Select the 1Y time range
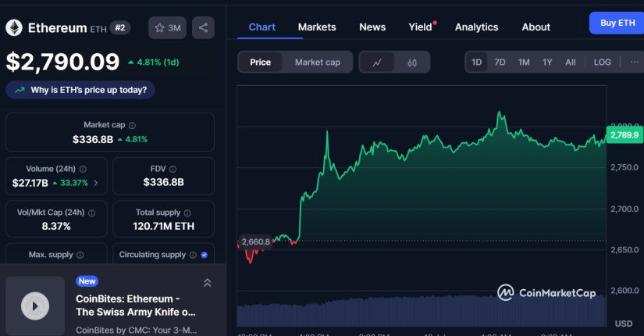Screen dimensions: 644x336 (x=547, y=63)
